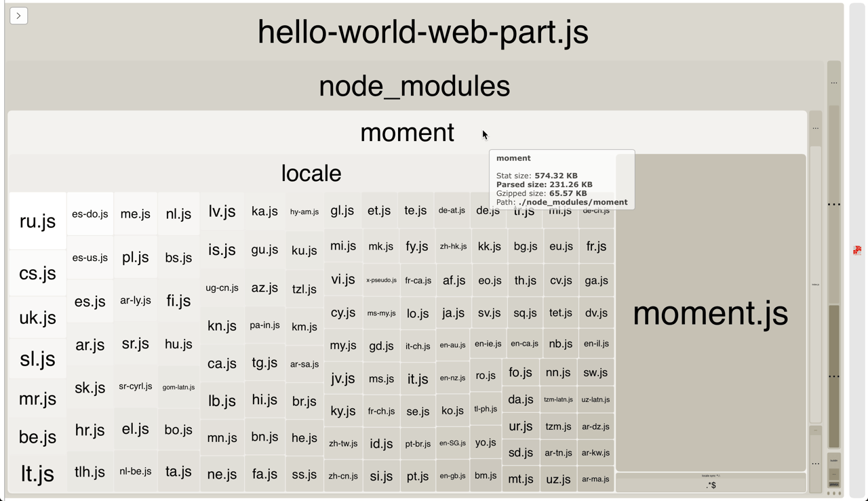
Task: Click the uk.js tile
Action: click(x=37, y=317)
